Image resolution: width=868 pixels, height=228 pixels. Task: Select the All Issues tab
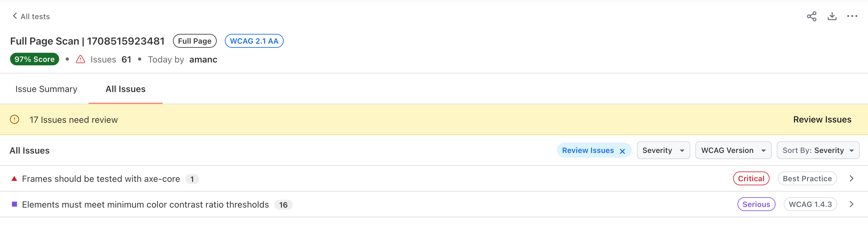coord(125,89)
